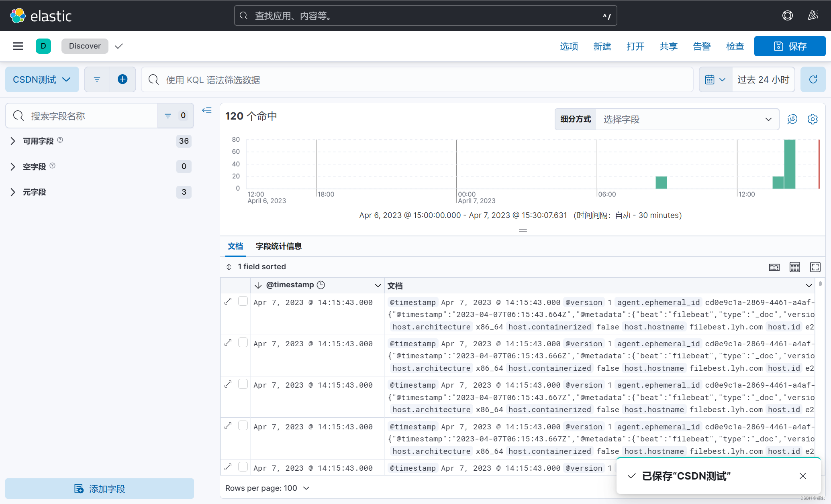Click the blue 保存 button

point(790,46)
